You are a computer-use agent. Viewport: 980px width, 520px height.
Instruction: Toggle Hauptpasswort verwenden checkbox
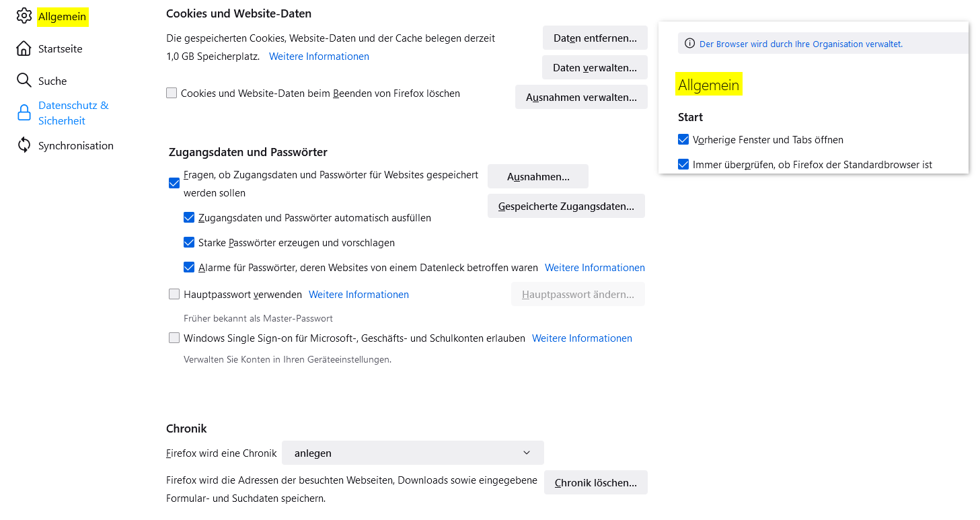[174, 294]
